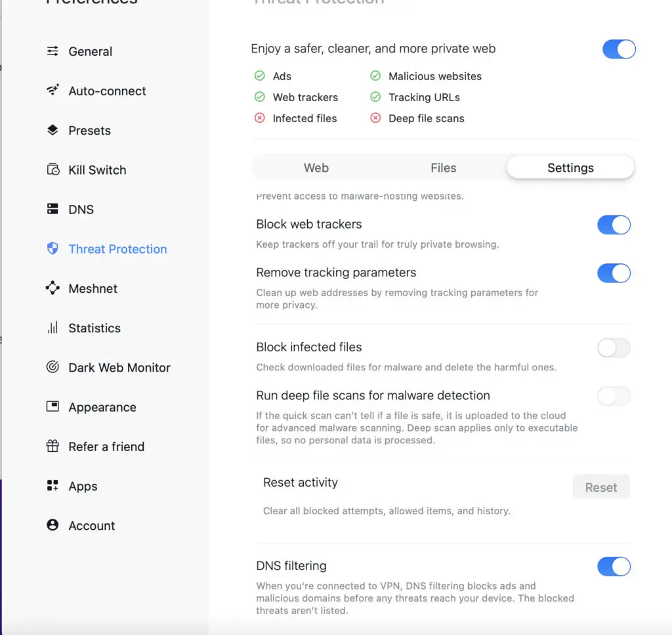Click the DNS server icon
Image resolution: width=672 pixels, height=635 pixels.
click(x=52, y=209)
